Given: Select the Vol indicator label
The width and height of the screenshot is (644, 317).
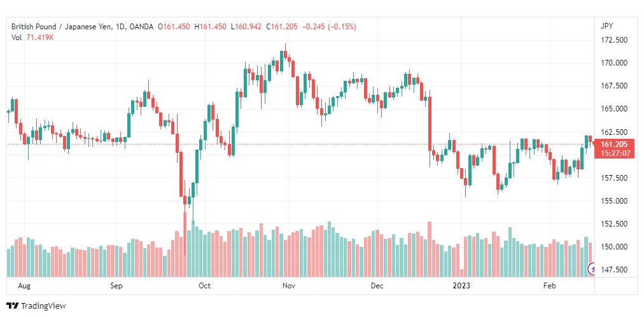Looking at the screenshot, I should click(17, 38).
